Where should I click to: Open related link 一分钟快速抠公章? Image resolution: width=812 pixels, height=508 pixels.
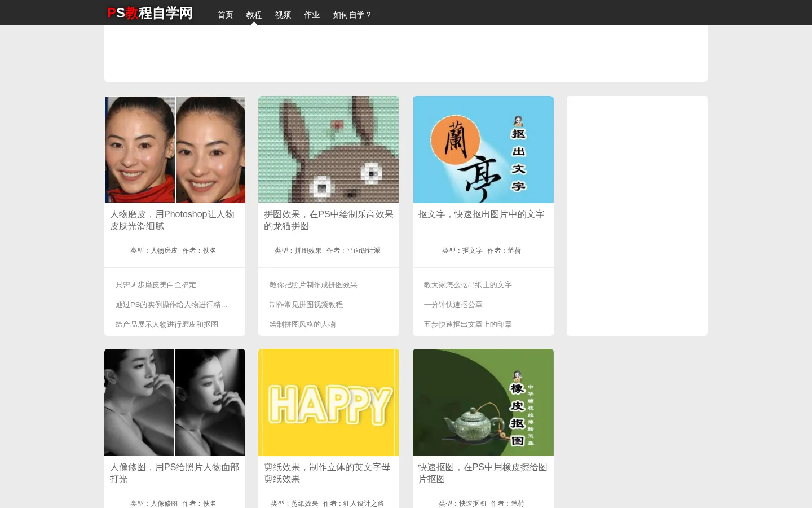453,305
